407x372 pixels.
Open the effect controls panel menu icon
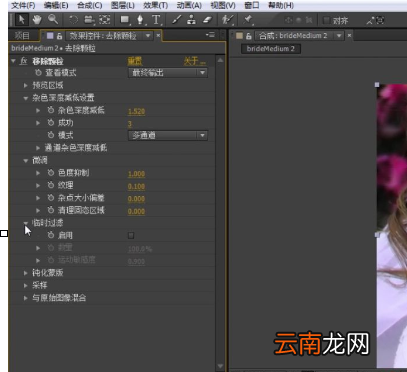coord(210,35)
